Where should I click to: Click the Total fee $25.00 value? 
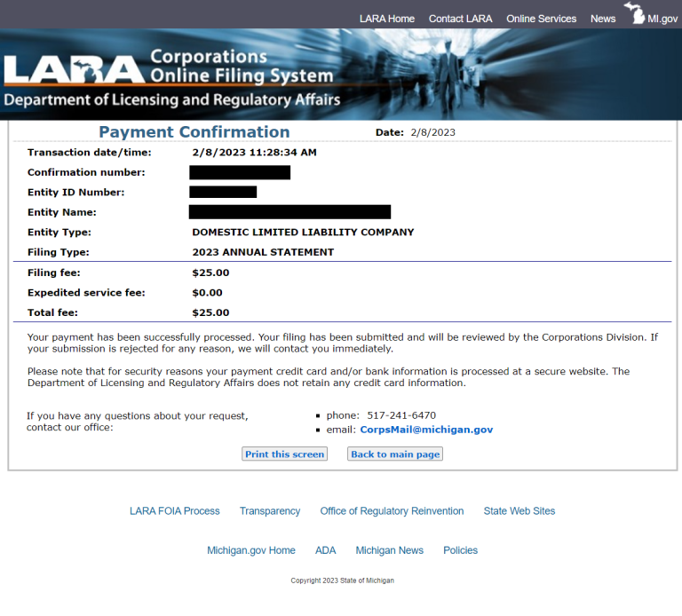click(210, 312)
